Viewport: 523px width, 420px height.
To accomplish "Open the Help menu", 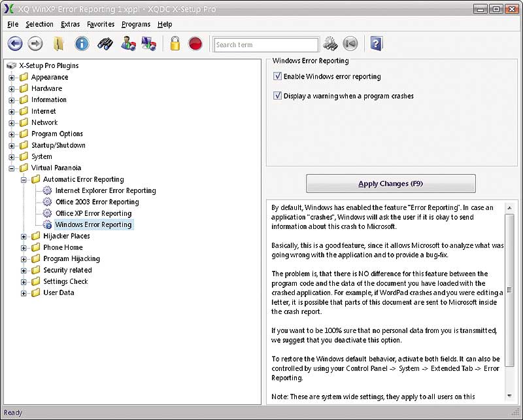I will pos(165,24).
